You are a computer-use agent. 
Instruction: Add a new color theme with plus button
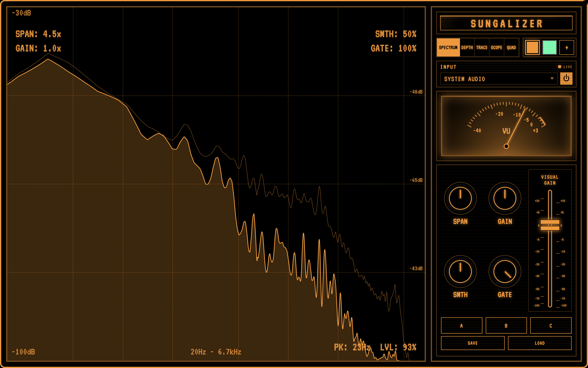click(x=567, y=47)
